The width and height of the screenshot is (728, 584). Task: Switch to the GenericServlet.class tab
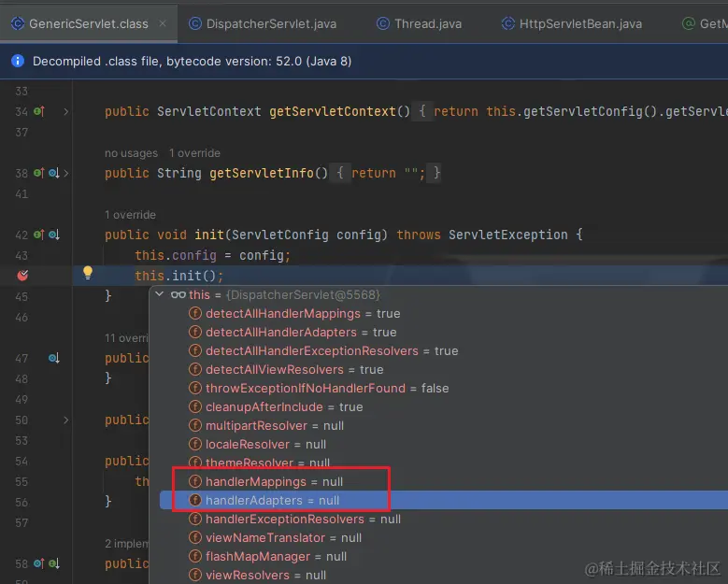[x=88, y=23]
